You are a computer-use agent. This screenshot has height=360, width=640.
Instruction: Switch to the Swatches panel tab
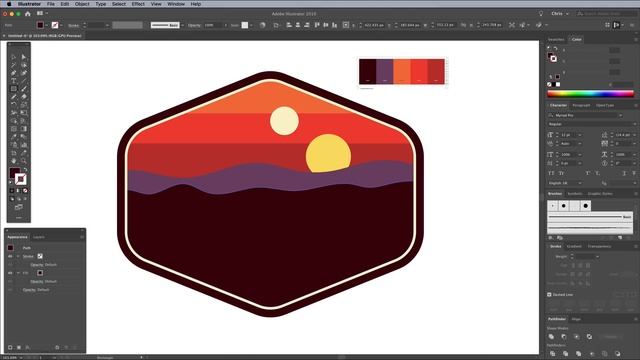[x=556, y=40]
